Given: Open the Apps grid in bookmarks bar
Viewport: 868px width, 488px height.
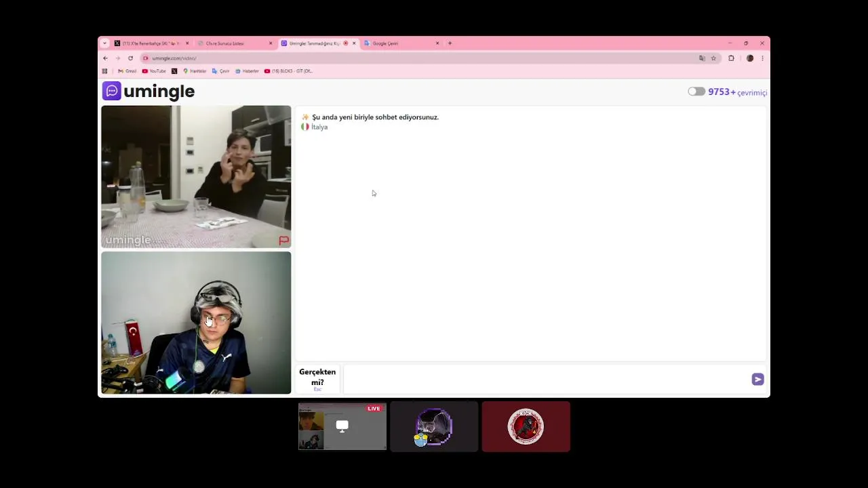Looking at the screenshot, I should tap(104, 71).
